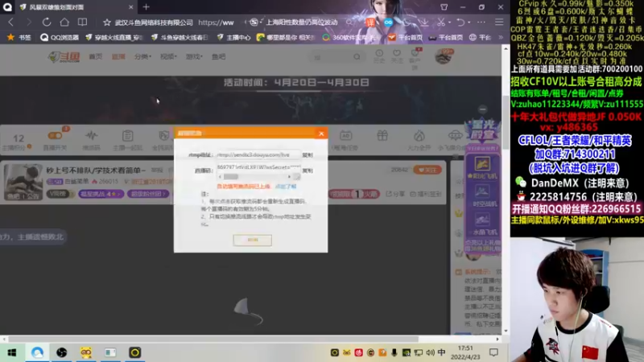Open the 书签 bookmarks folder
This screenshot has width=644, height=362.
(x=19, y=37)
